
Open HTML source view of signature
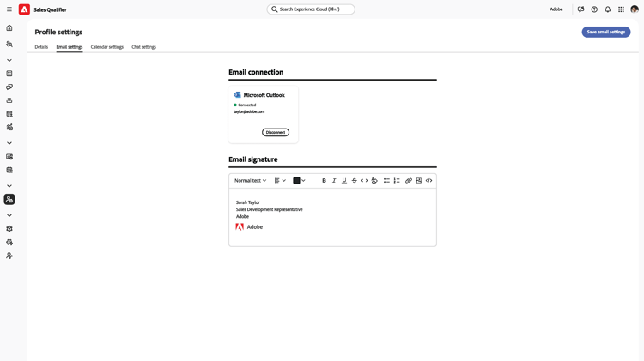pos(428,180)
